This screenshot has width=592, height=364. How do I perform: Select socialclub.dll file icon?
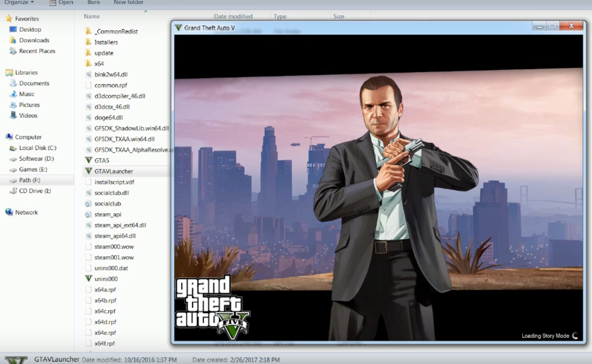click(88, 193)
